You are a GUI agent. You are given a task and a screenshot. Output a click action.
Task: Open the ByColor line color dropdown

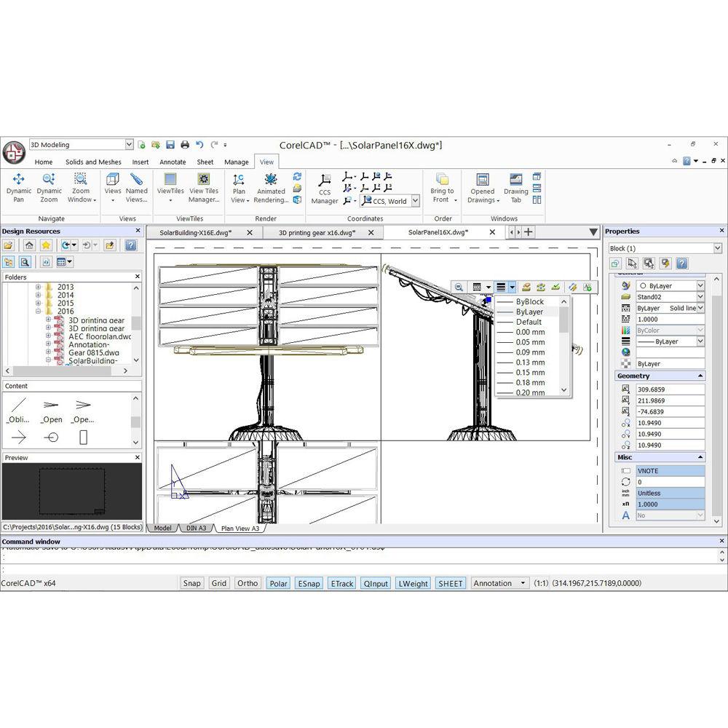click(x=700, y=331)
